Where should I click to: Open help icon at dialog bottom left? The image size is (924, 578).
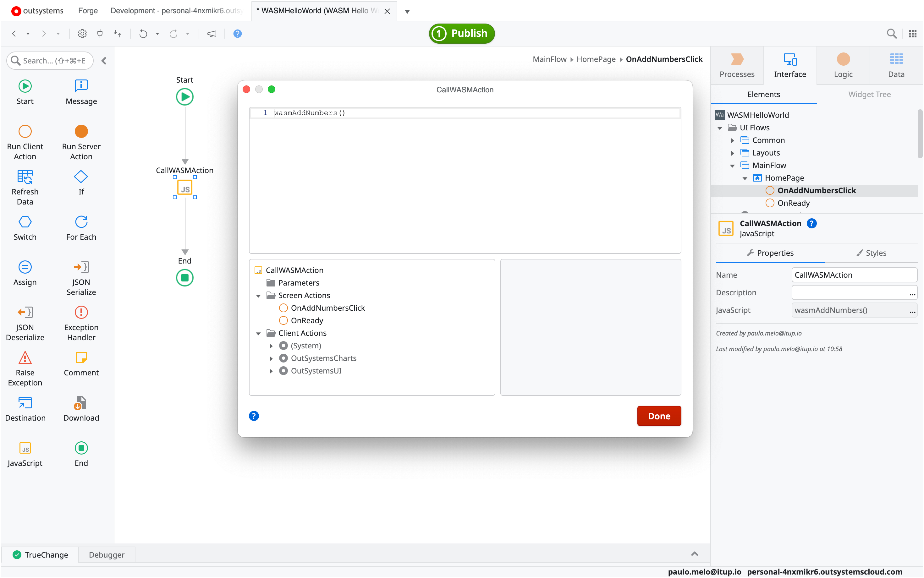click(x=254, y=416)
